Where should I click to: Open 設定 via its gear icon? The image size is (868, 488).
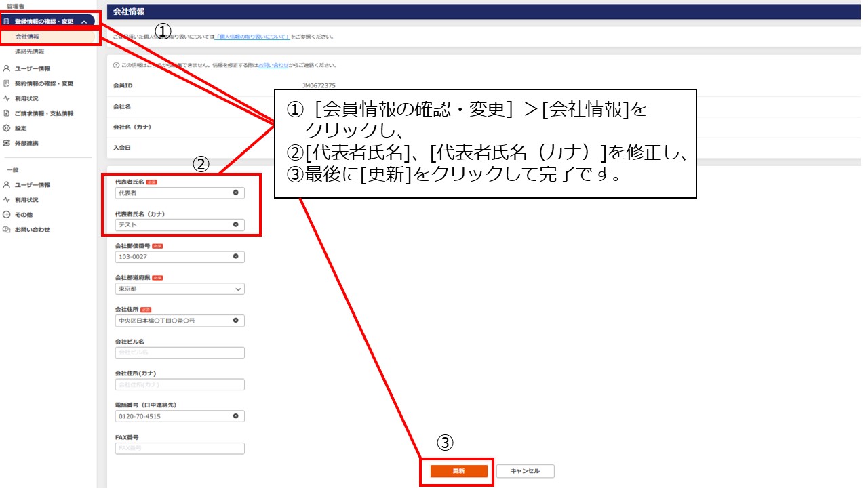[6, 128]
